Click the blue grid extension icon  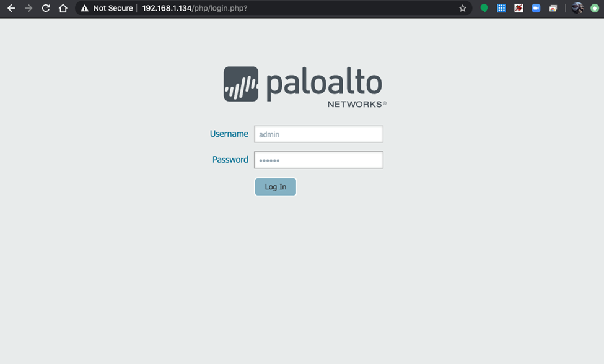(x=501, y=8)
